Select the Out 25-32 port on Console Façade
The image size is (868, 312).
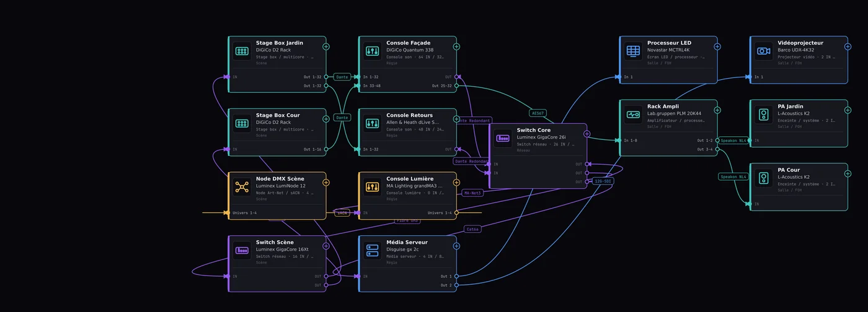(456, 86)
